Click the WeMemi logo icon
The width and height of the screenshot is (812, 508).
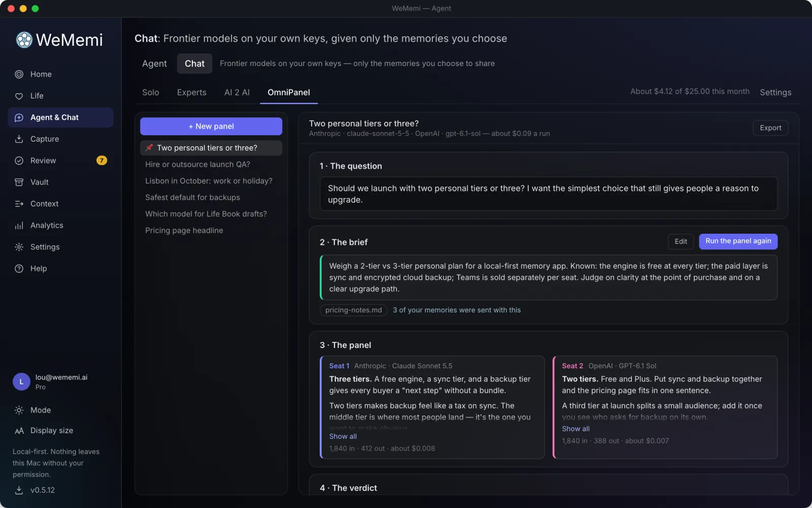[24, 40]
